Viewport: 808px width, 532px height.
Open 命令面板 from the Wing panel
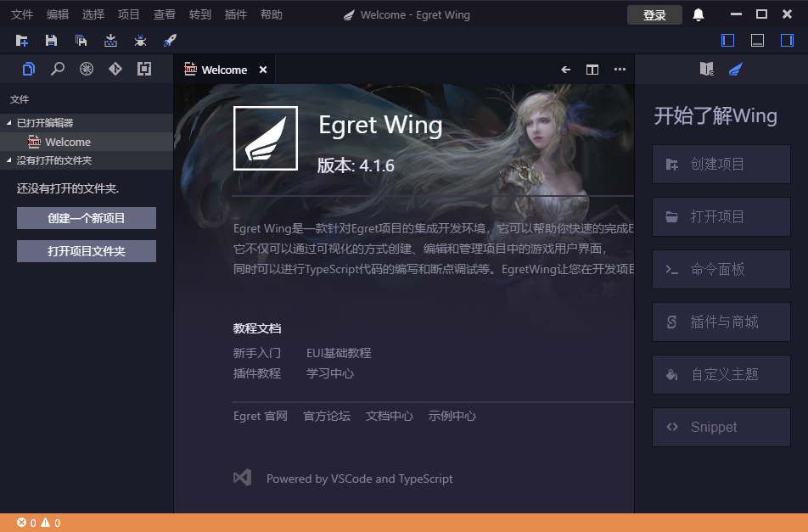(x=721, y=269)
